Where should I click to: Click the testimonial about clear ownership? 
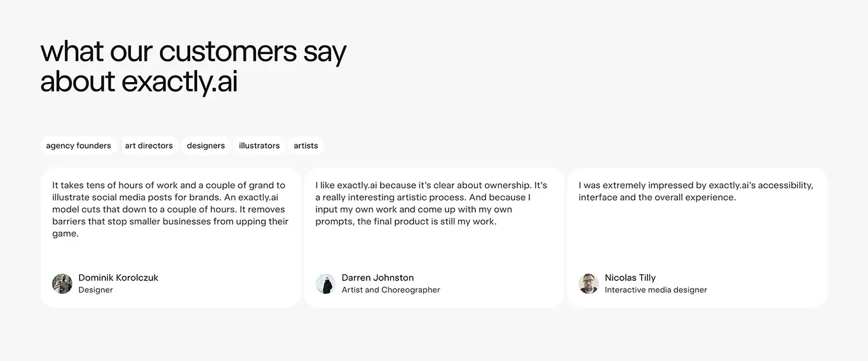(x=431, y=203)
